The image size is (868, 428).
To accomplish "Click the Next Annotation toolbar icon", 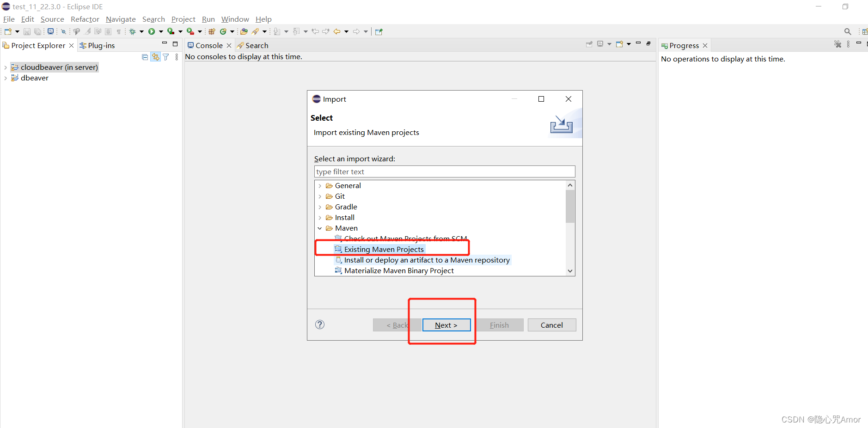I will point(277,31).
